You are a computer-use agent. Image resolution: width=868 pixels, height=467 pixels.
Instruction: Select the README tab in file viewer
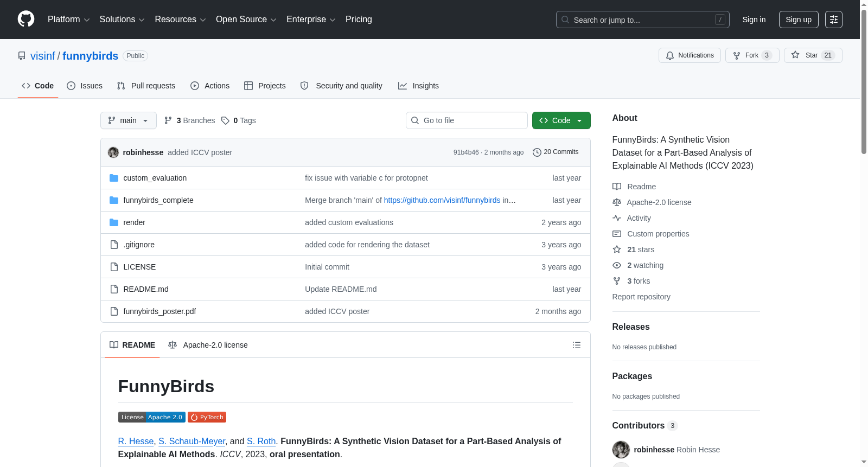(x=132, y=345)
